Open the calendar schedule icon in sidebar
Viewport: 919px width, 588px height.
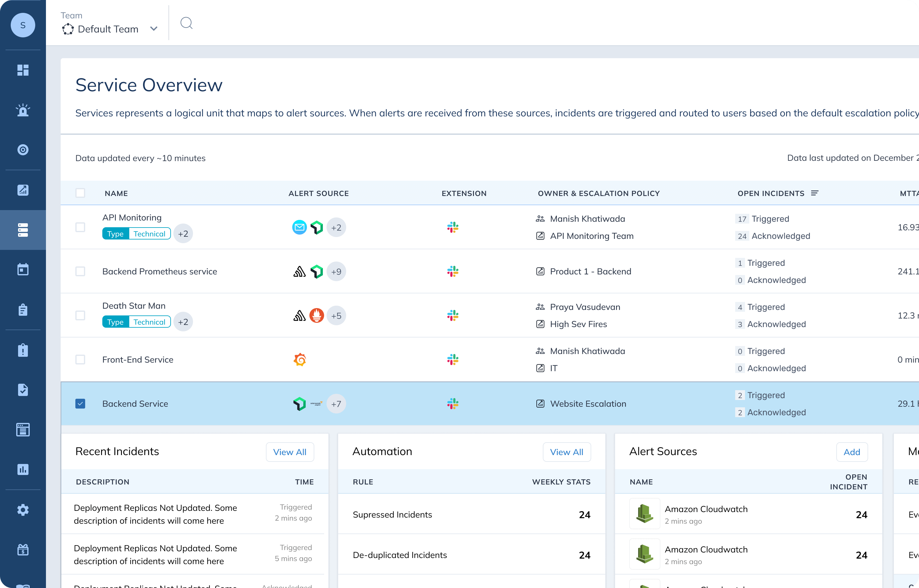point(23,269)
